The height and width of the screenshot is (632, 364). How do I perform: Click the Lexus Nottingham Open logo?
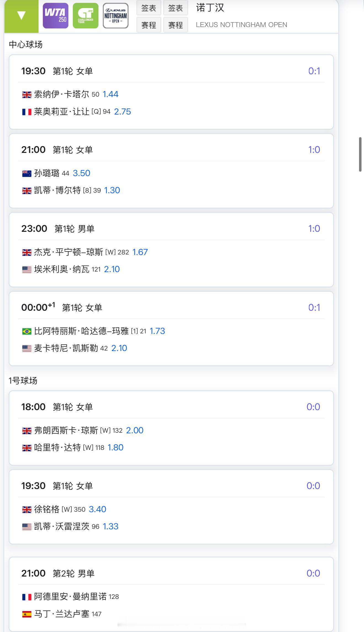pos(116,16)
